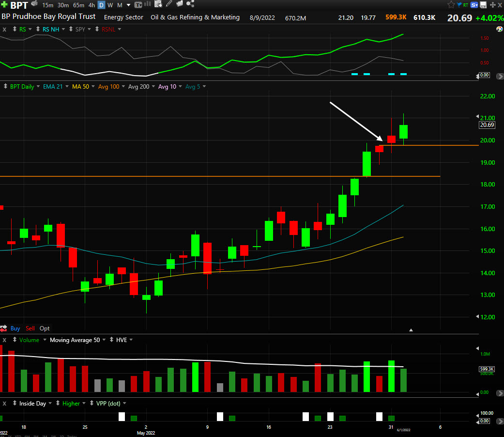504x437 pixels.
Task: Click the grid-with-plus layout icon
Action: point(158,4)
